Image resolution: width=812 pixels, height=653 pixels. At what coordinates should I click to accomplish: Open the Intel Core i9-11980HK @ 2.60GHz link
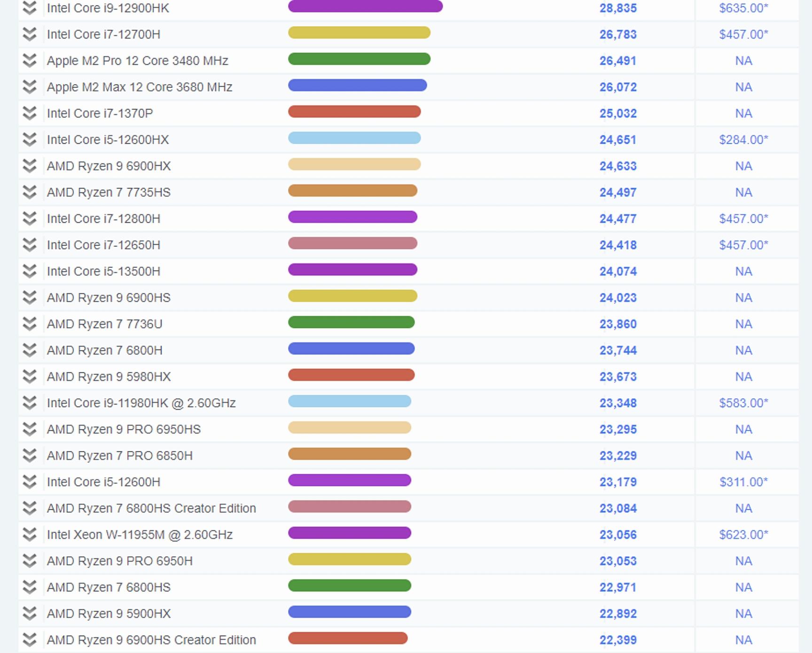(x=141, y=403)
